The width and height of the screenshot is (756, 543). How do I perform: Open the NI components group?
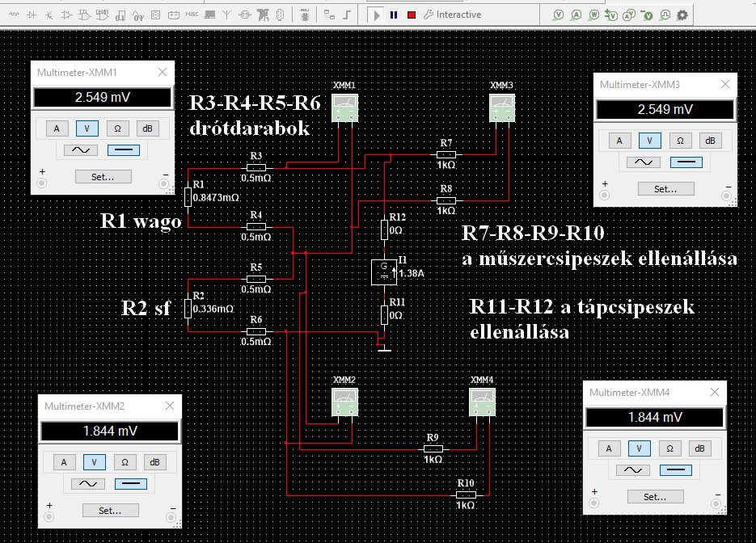tap(263, 15)
